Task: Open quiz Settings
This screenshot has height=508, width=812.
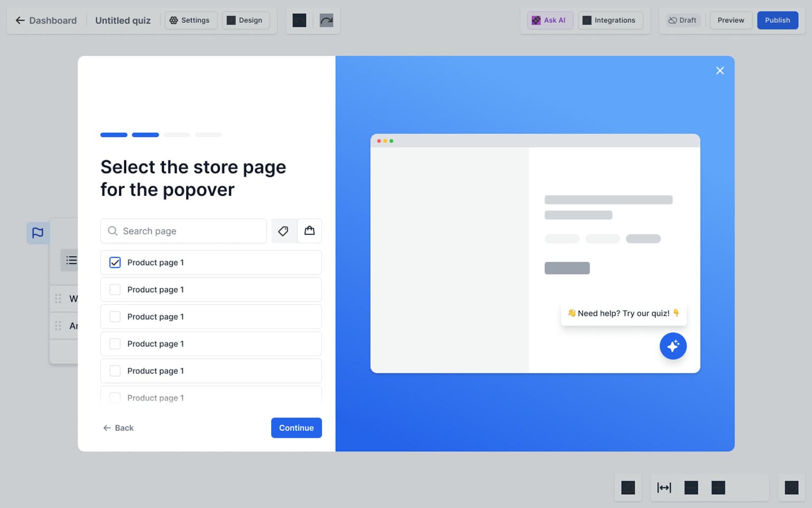Action: coord(190,20)
